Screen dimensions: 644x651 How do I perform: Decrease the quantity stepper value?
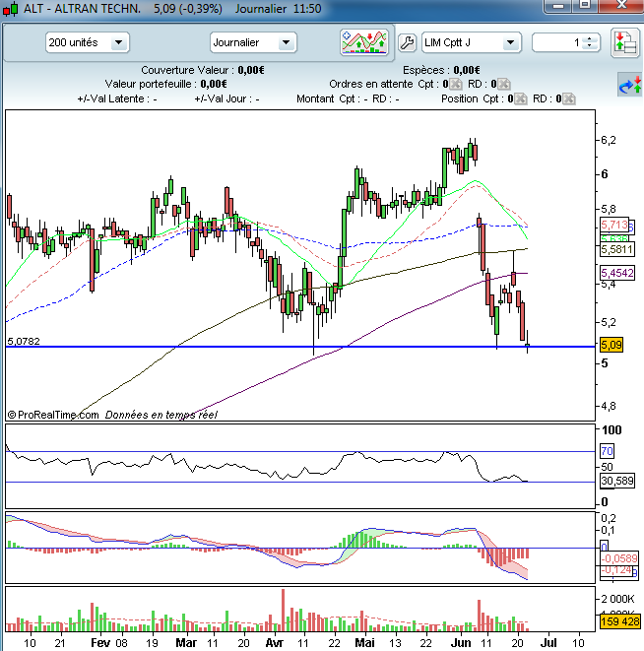click(589, 45)
